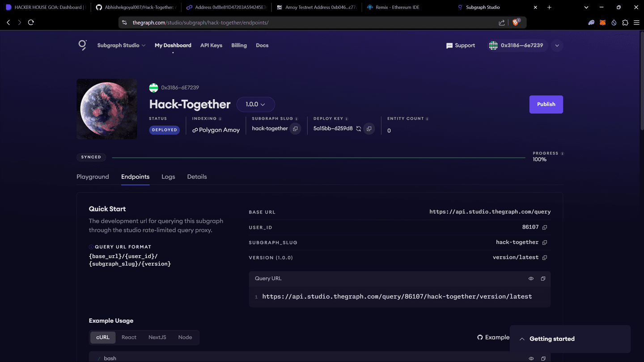Open the version 1.0.0 dropdown

255,104
